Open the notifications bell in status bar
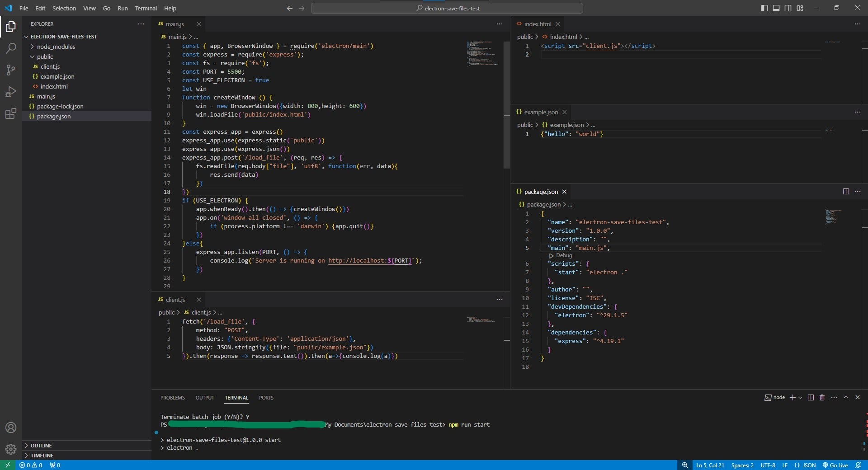Viewport: 868px width, 470px height. 858,465
